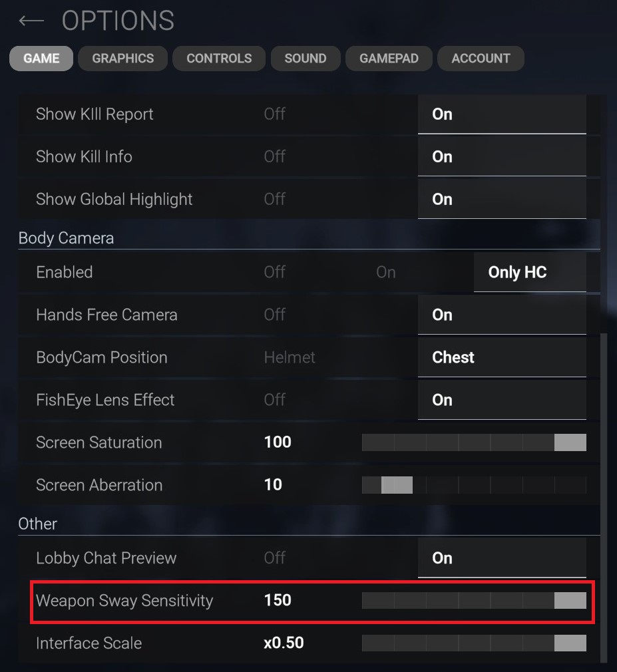The width and height of the screenshot is (617, 672).
Task: Turn Body Camera Enabled off
Action: 274,272
